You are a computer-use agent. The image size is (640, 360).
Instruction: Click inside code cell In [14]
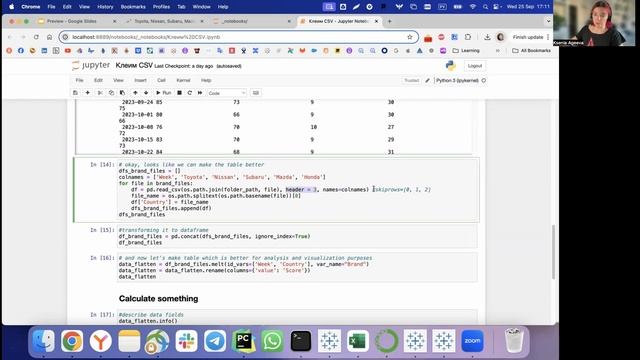click(297, 190)
